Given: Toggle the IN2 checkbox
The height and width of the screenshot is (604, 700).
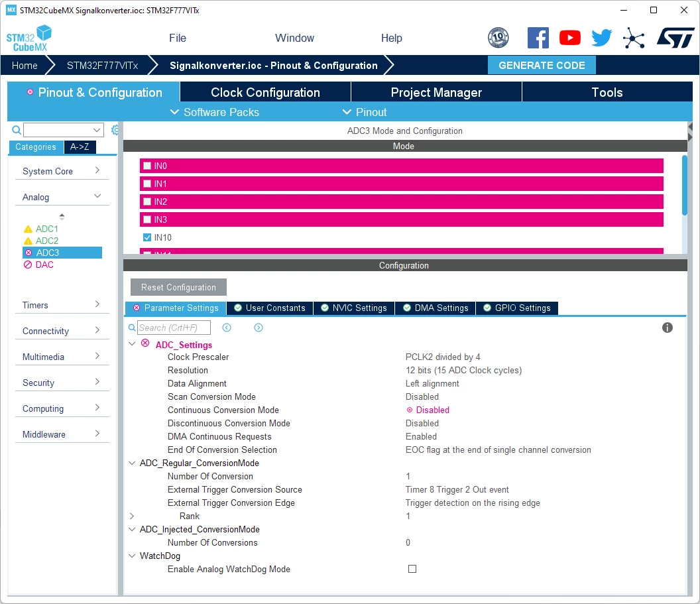Looking at the screenshot, I should pos(147,202).
